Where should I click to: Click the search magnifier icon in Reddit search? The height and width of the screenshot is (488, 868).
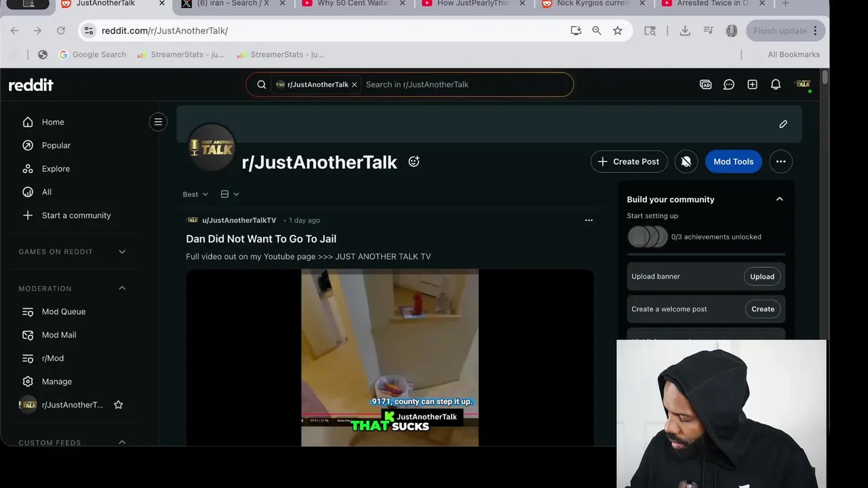click(261, 85)
